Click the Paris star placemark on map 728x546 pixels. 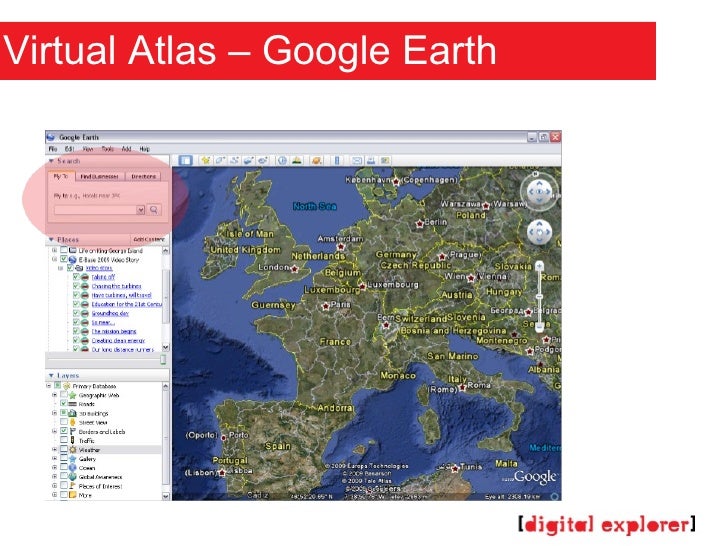(326, 306)
